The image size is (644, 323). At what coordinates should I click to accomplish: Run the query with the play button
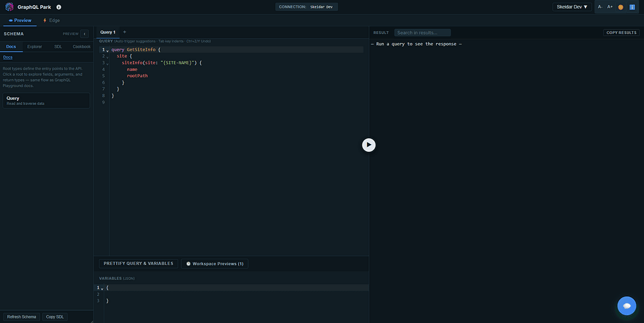click(368, 145)
